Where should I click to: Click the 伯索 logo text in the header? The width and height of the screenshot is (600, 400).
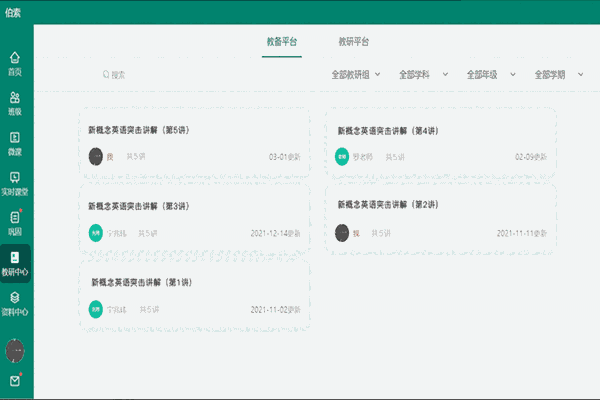pos(13,13)
